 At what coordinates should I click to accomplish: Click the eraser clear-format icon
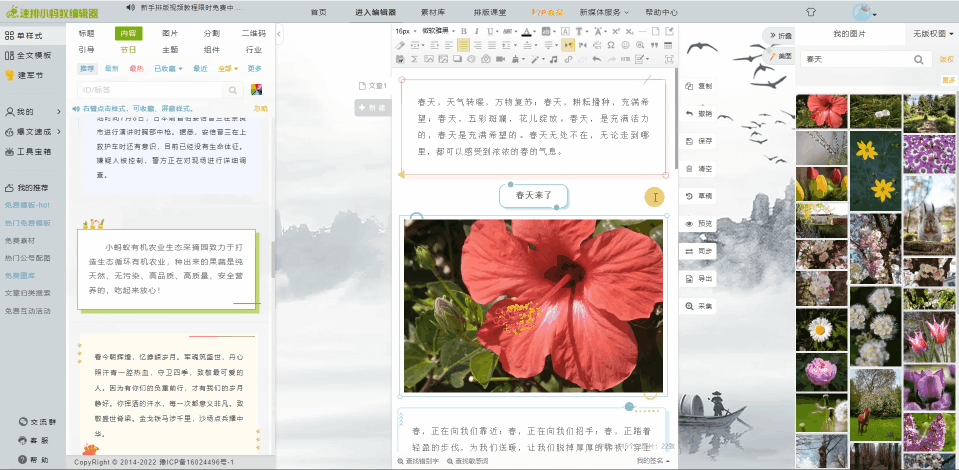tap(400, 45)
